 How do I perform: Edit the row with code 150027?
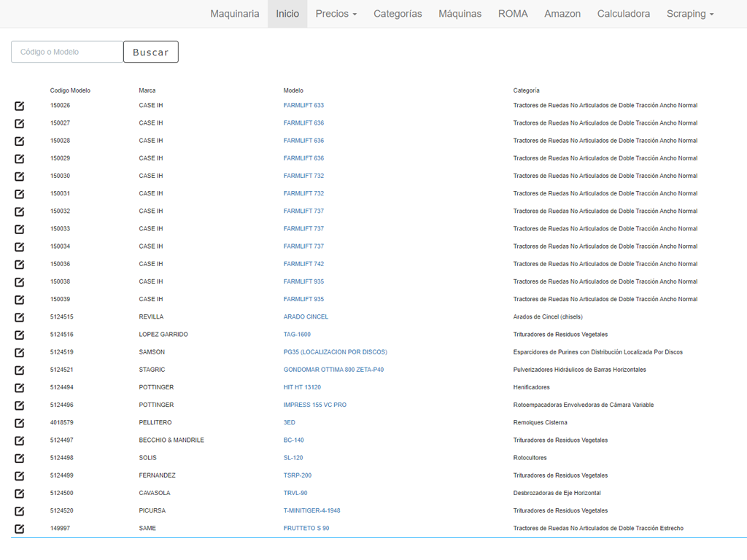[19, 123]
